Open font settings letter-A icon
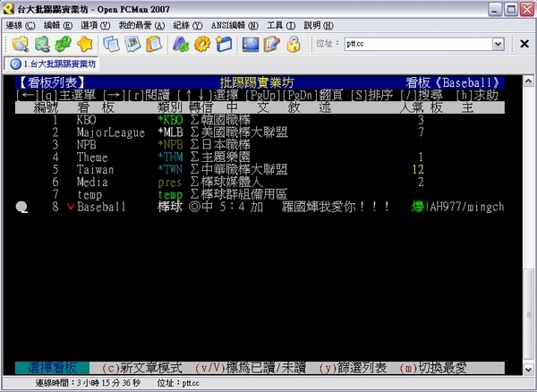This screenshot has height=392, width=537. (181, 44)
